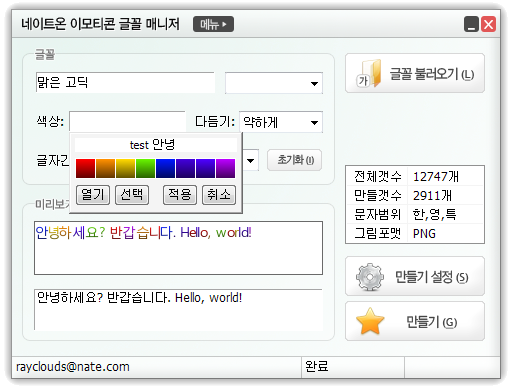This screenshot has height=388, width=511.
Task: Close the window with red X
Action: [x=488, y=24]
